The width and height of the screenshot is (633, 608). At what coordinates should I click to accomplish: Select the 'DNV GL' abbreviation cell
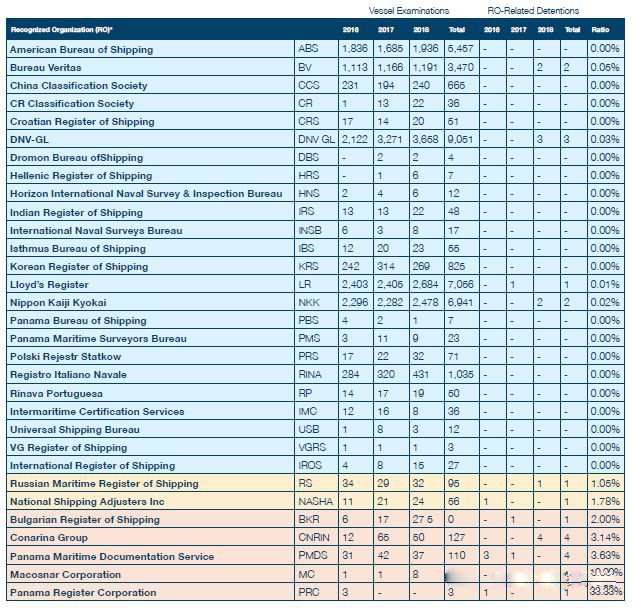click(x=316, y=139)
